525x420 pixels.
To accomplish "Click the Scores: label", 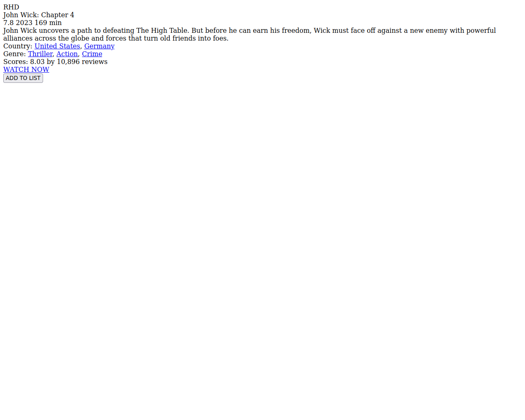I will coord(16,62).
